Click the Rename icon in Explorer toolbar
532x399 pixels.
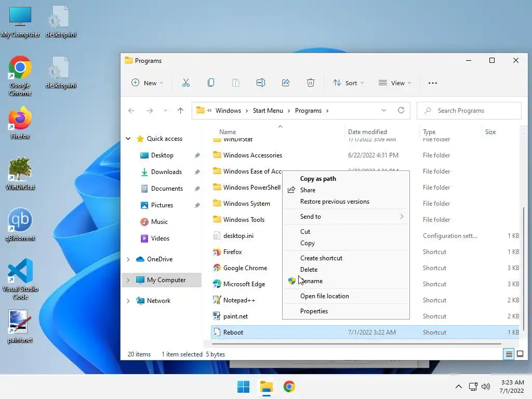coord(261,83)
